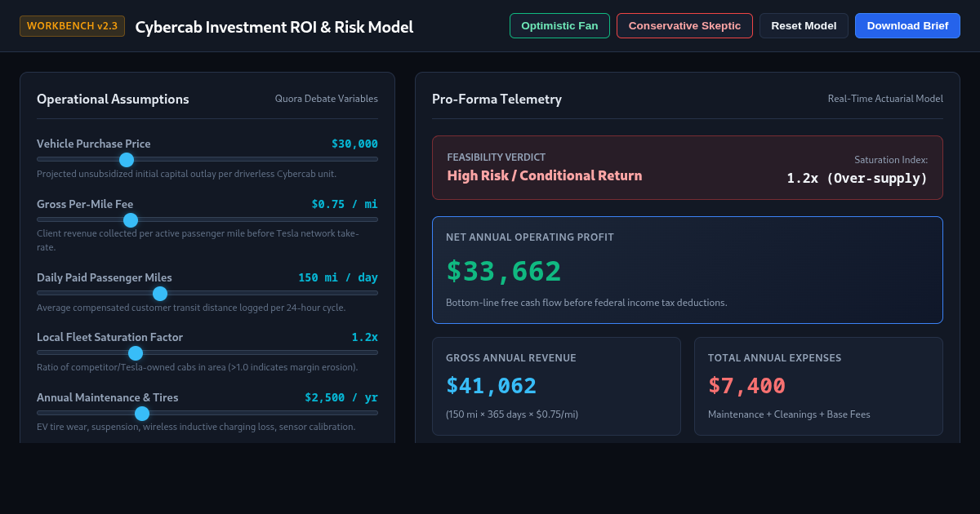Click the Reset Model button
This screenshot has width=980, height=514.
pos(804,25)
